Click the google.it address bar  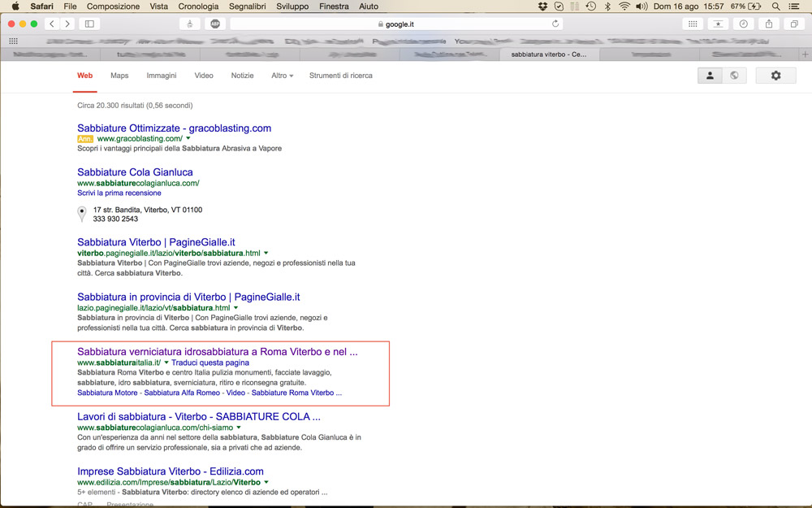click(397, 24)
